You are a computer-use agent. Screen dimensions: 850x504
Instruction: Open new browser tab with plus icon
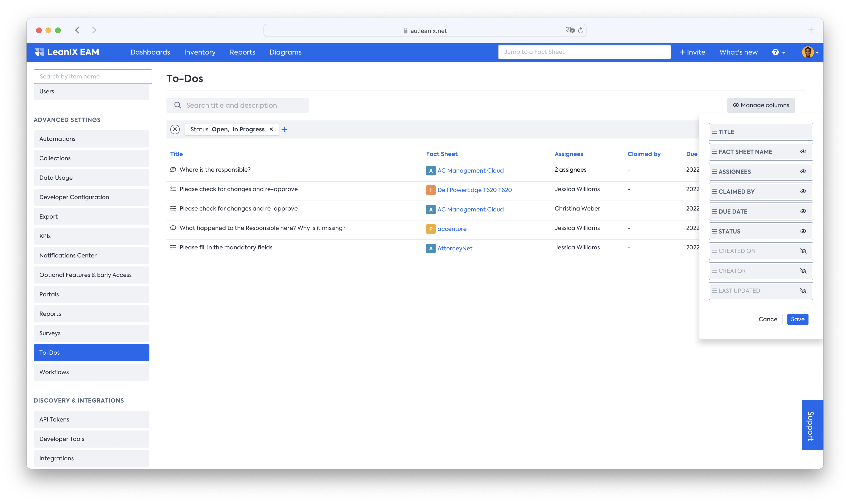[811, 30]
